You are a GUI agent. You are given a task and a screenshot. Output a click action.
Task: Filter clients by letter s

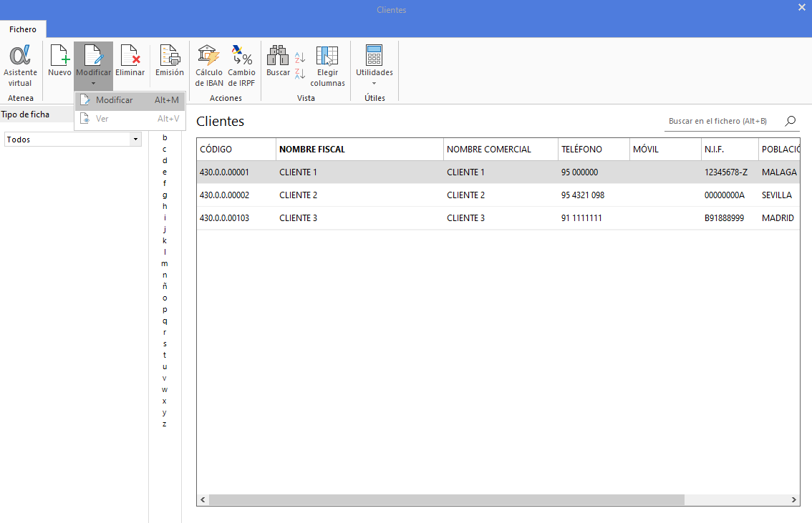click(x=165, y=343)
